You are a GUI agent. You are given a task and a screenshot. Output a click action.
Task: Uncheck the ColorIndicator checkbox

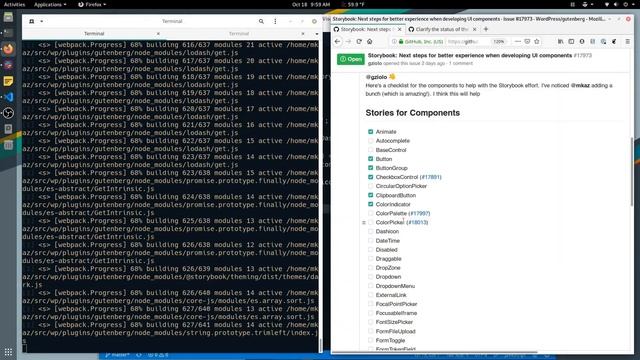tap(371, 204)
